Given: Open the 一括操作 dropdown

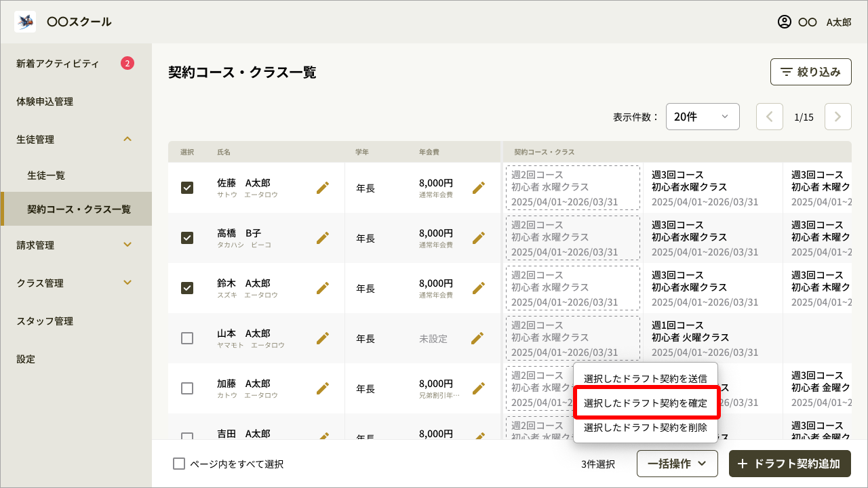Looking at the screenshot, I should (677, 464).
